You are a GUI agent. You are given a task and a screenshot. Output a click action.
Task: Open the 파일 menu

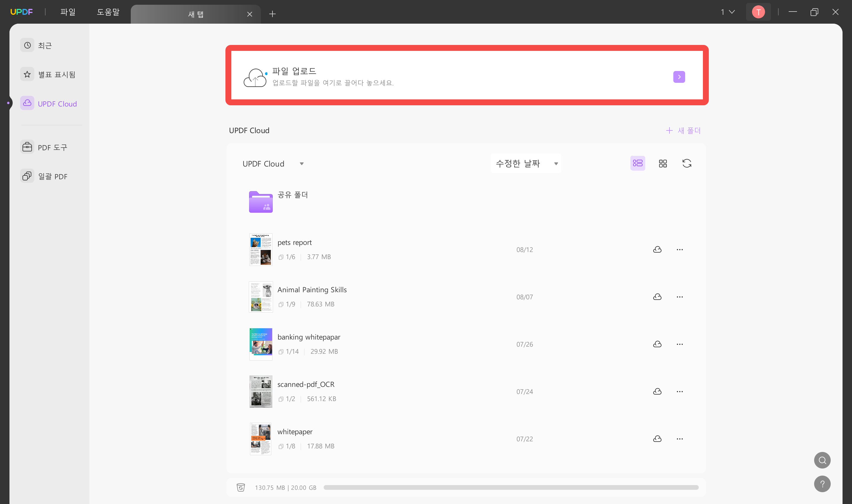(67, 12)
